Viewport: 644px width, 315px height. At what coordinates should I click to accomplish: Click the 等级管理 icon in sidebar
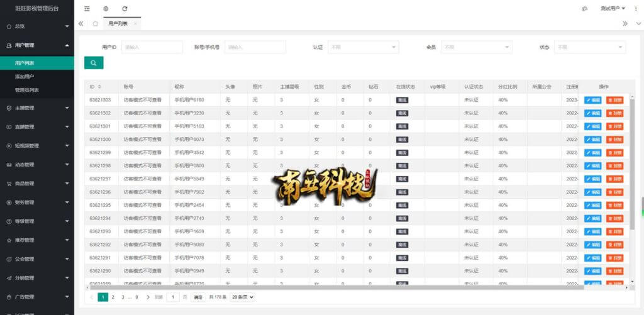[x=9, y=221]
